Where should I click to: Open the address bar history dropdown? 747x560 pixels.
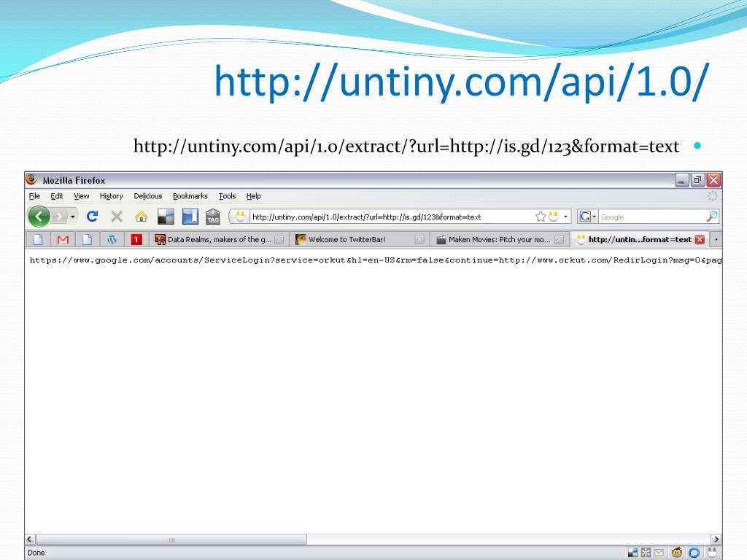pyautogui.click(x=565, y=217)
